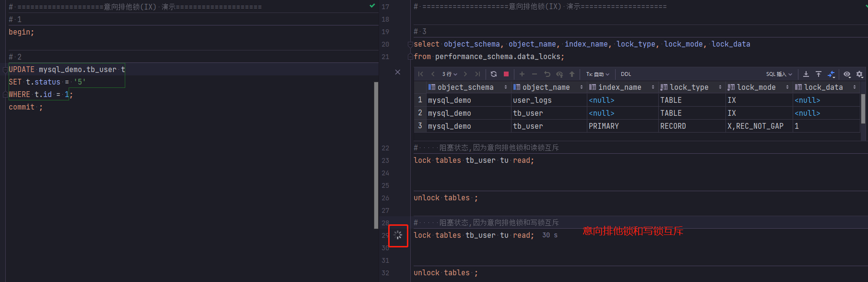Close the left pane with X
This screenshot has height=282, width=868.
pyautogui.click(x=397, y=72)
